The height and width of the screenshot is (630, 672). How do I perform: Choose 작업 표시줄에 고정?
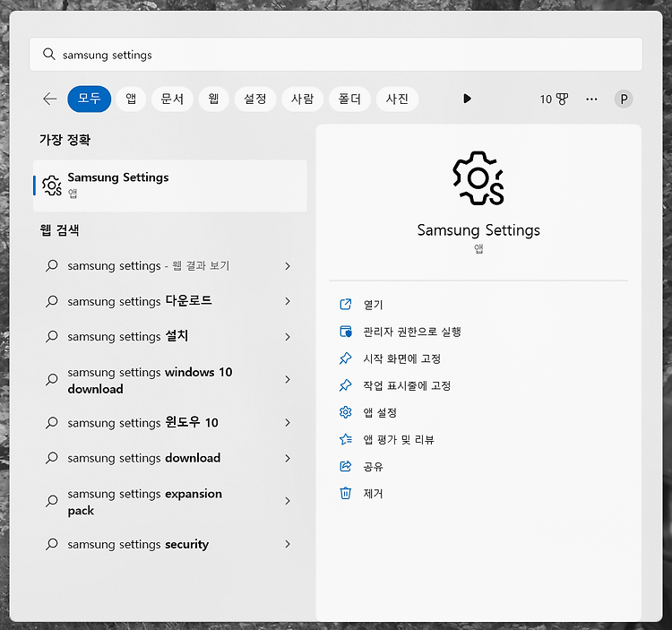tap(407, 385)
